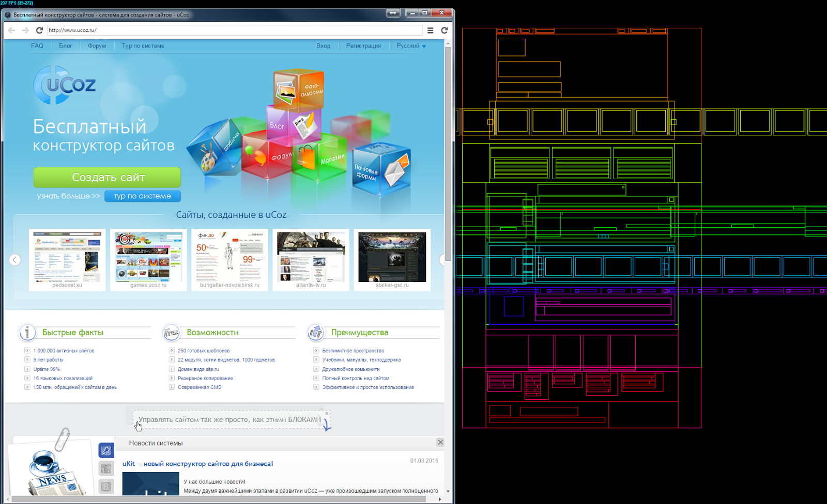Click the uKit news article thumbnail
Viewport: 827px width, 504px height.
tap(151, 484)
